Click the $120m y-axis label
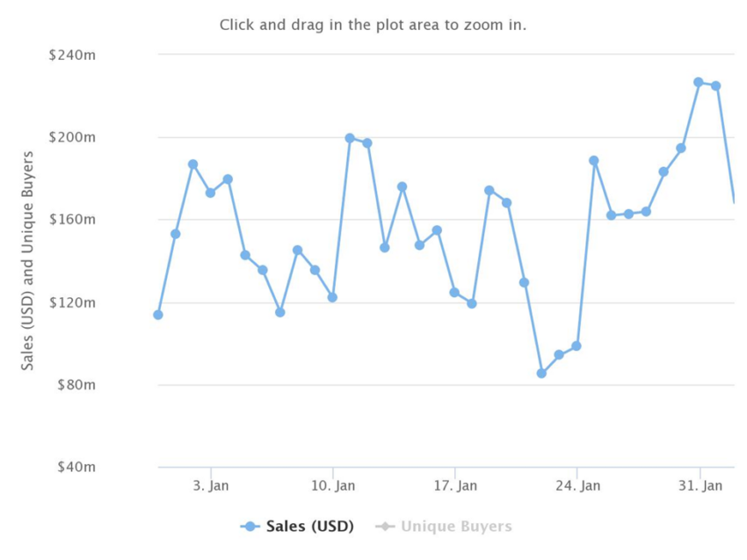The width and height of the screenshot is (747, 560). pos(72,302)
